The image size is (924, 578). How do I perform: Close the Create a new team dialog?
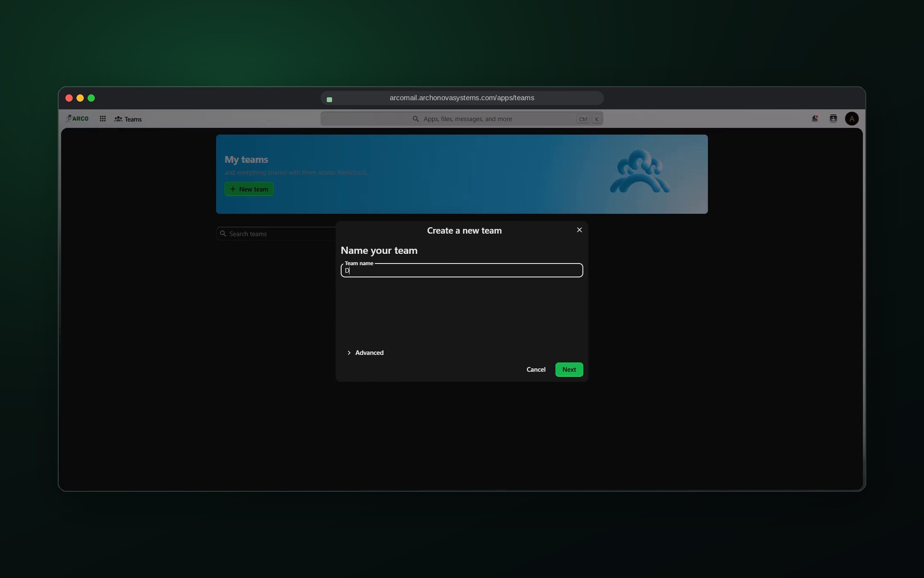pos(579,230)
